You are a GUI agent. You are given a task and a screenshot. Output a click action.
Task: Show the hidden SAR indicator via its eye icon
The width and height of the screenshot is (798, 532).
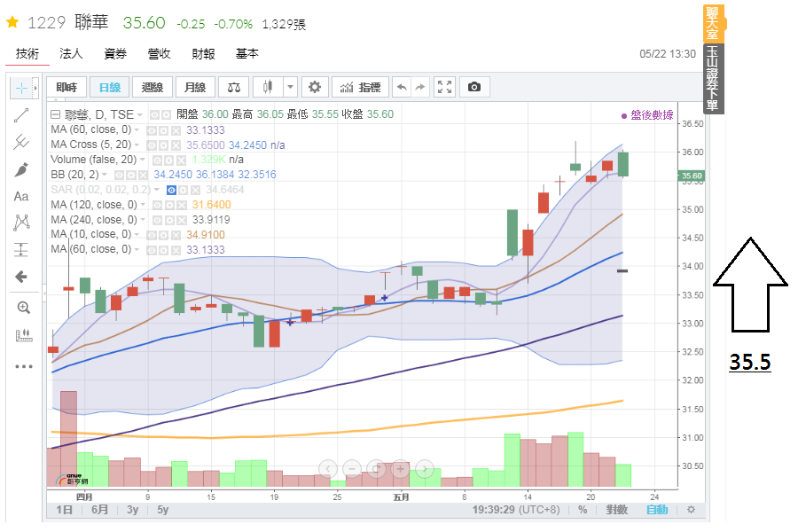[171, 191]
